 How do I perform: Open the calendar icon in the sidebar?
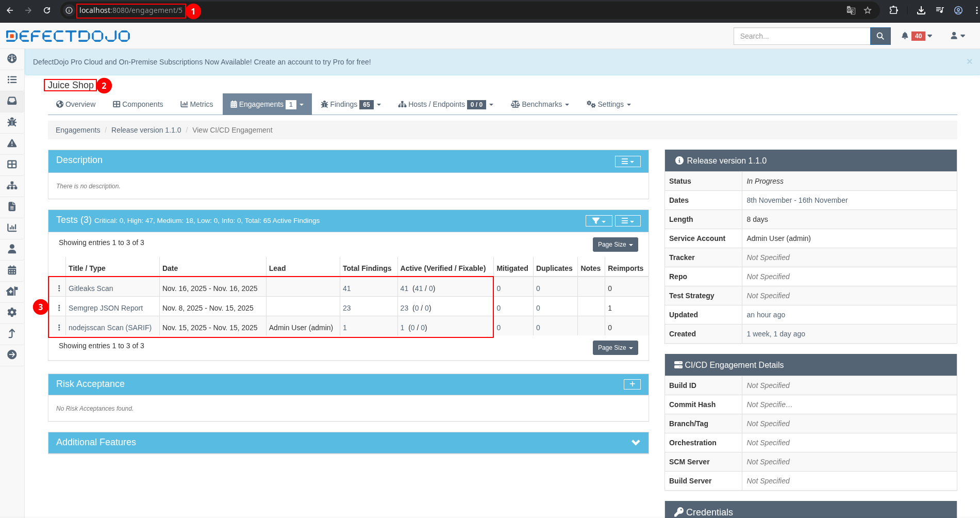point(12,270)
